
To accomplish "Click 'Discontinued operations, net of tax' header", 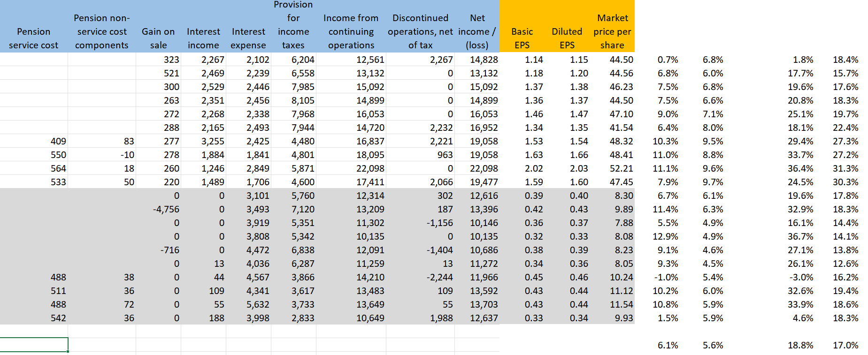I will (x=420, y=31).
